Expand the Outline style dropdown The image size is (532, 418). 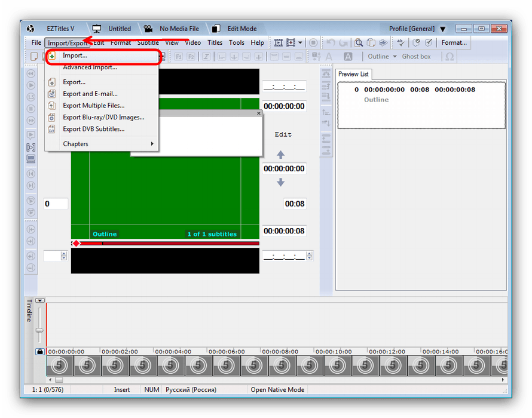pyautogui.click(x=395, y=57)
